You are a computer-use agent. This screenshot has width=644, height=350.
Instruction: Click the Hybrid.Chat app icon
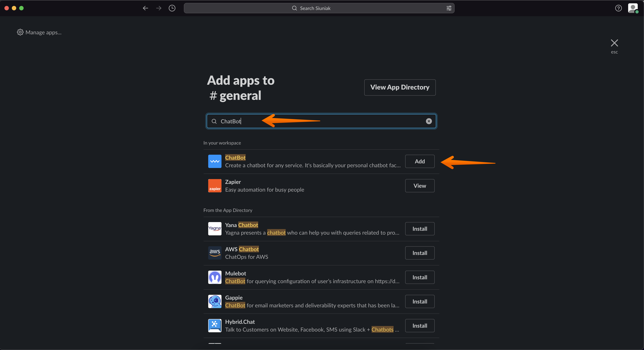pos(215,326)
